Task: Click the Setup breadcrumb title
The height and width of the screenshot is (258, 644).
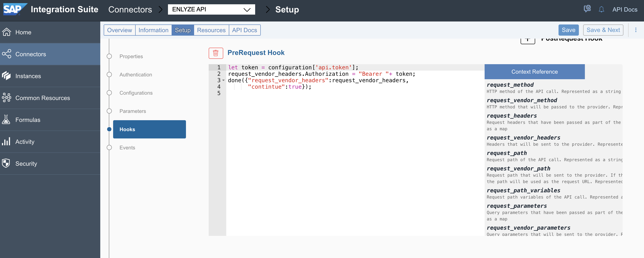Action: coord(287,9)
